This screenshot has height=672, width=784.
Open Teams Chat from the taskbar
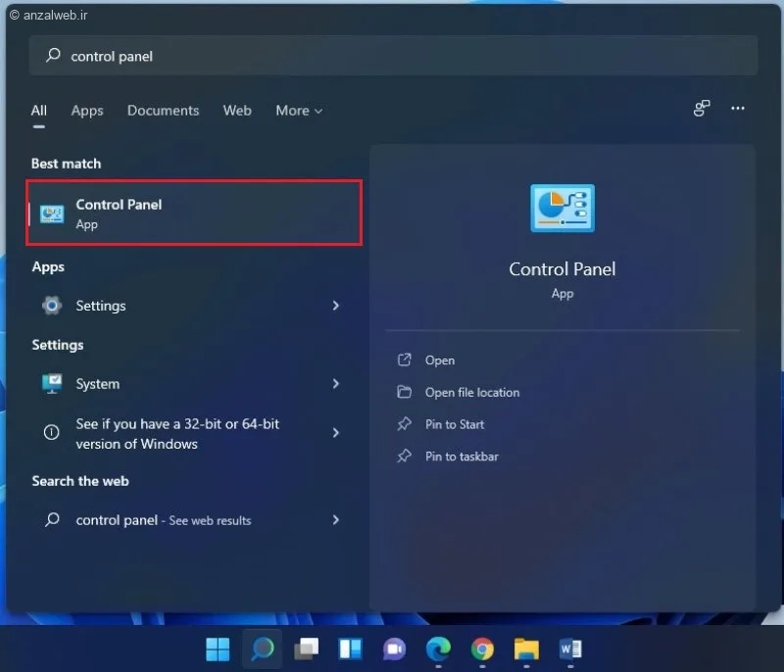(x=395, y=649)
